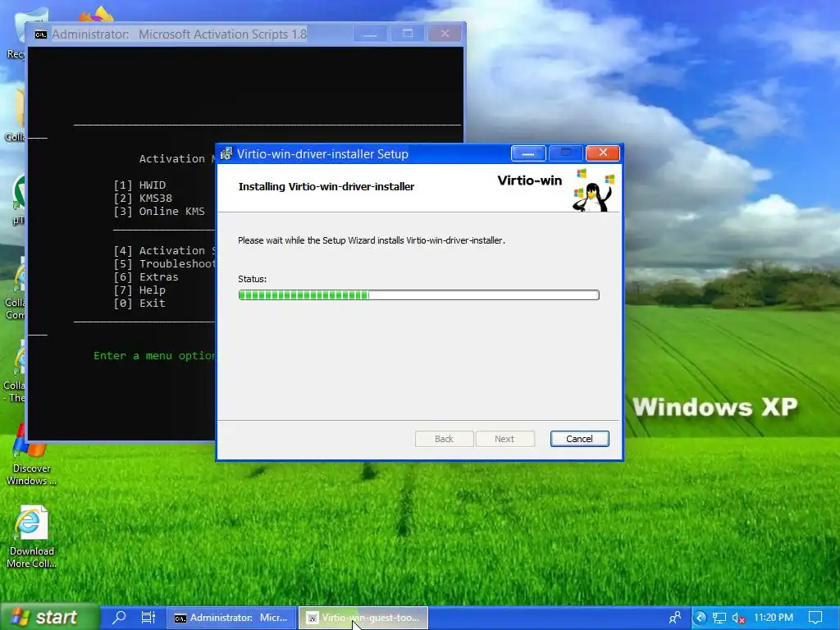Cancel the Virtio-win driver installation

pyautogui.click(x=579, y=439)
